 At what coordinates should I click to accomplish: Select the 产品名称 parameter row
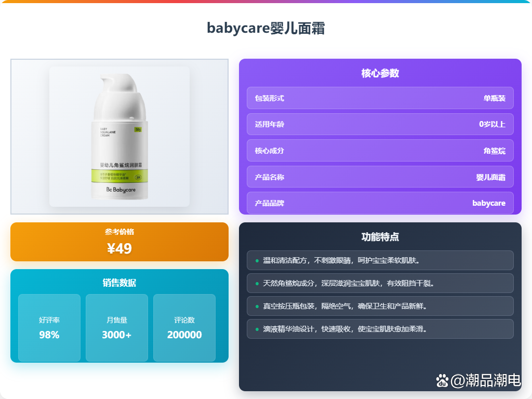[380, 177]
